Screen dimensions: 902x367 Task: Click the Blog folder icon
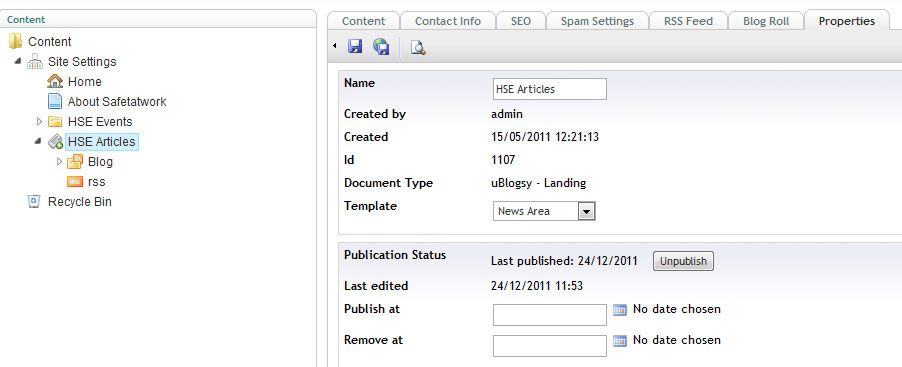point(75,162)
